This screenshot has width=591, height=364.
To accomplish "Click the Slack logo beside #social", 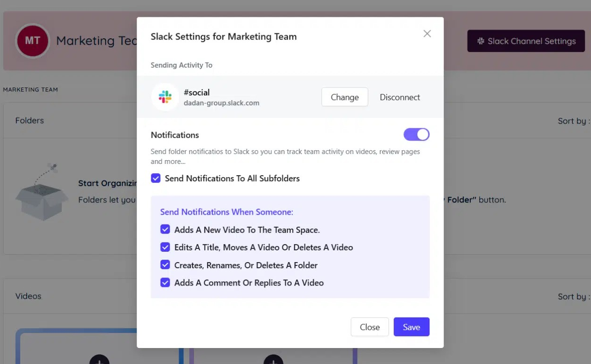I will (x=165, y=96).
